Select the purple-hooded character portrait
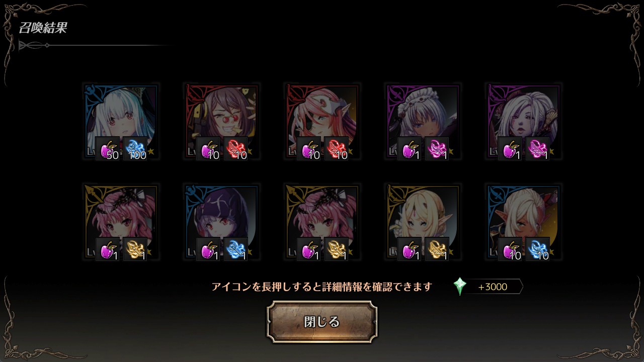The image size is (644, 362). point(222,222)
